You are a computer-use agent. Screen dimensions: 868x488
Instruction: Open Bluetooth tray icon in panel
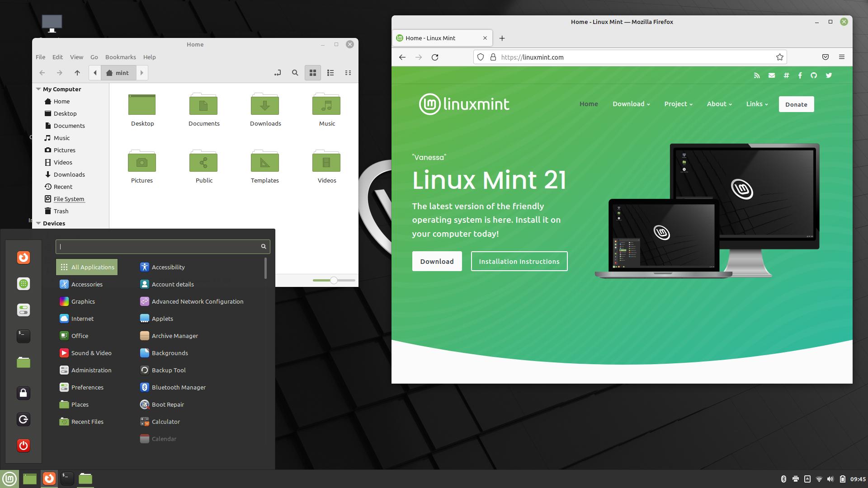click(783, 479)
